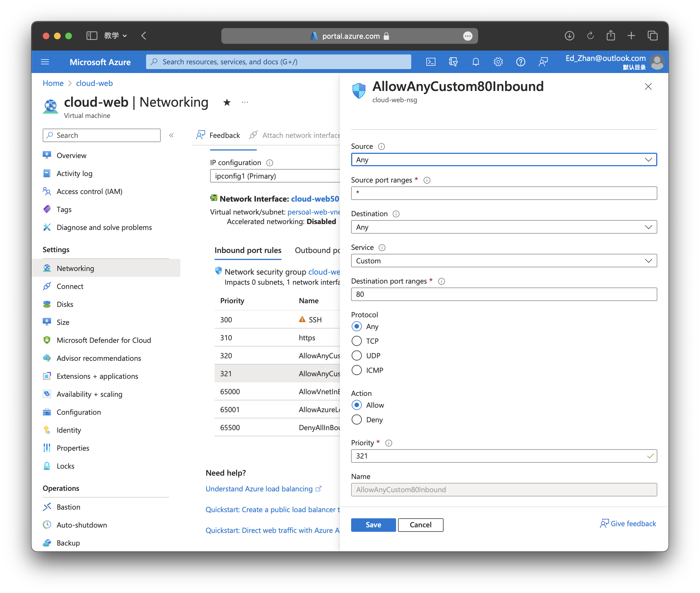Close the AllowAnyCustom80Inbound rule panel
The width and height of the screenshot is (700, 593).
648,87
